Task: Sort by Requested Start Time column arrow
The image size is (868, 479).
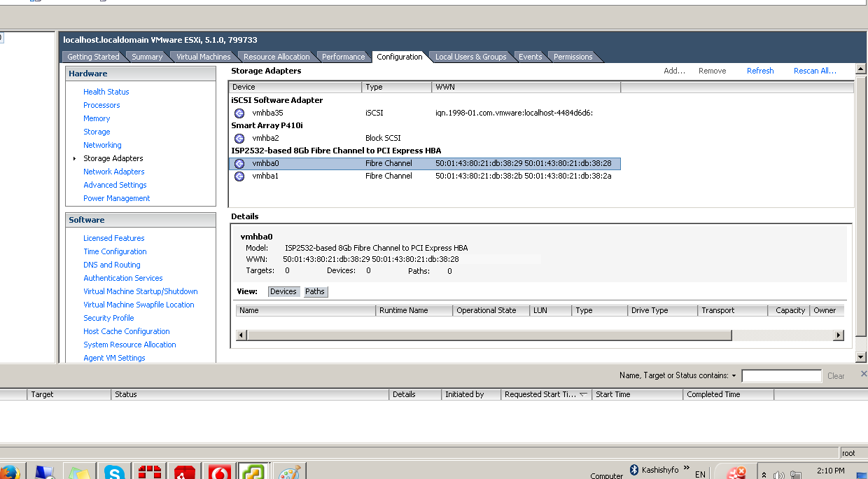Action: [x=584, y=394]
